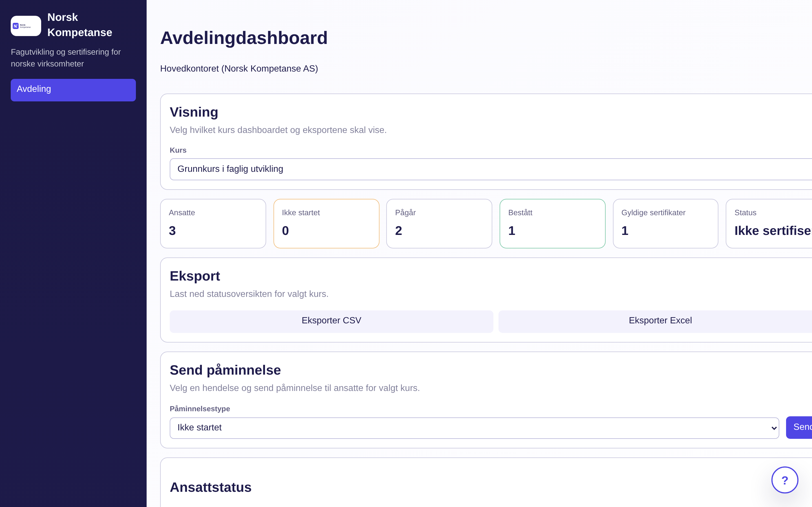Select the Avdeling sidebar item
The width and height of the screenshot is (812, 507).
coord(73,90)
